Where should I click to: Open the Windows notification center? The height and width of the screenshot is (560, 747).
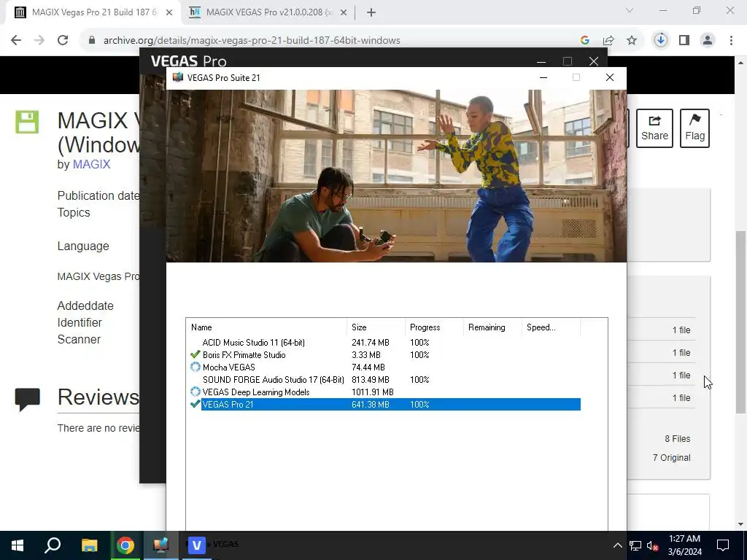(723, 545)
